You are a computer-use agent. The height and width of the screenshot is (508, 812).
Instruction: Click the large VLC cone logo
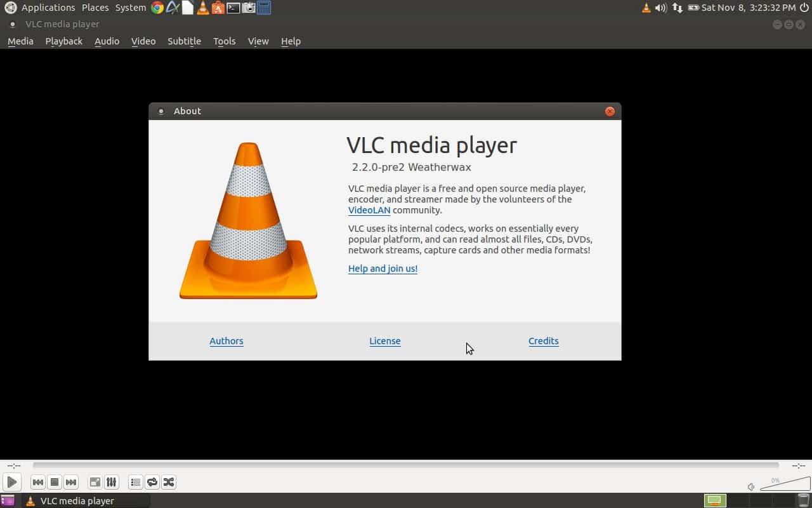[x=248, y=220]
